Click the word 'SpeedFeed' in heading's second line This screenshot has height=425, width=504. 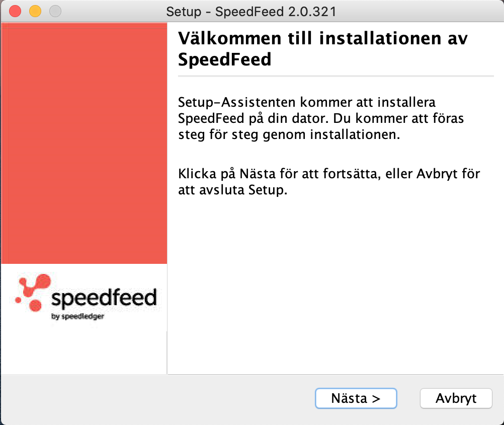coord(225,60)
